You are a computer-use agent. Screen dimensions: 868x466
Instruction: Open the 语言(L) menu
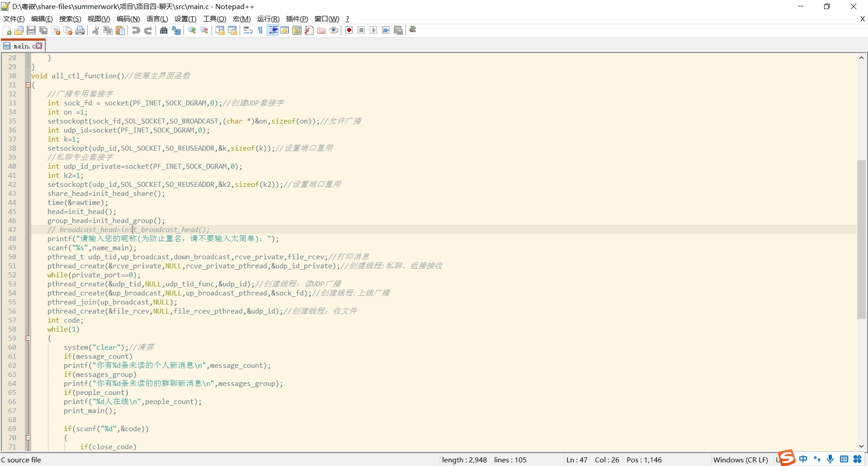click(157, 19)
